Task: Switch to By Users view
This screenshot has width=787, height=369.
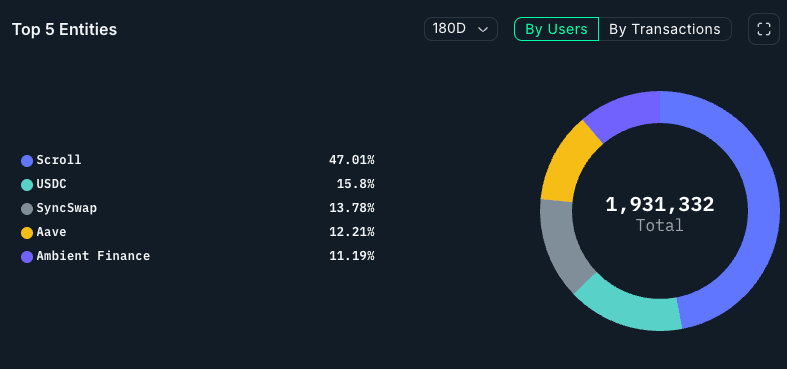Action: pyautogui.click(x=556, y=29)
